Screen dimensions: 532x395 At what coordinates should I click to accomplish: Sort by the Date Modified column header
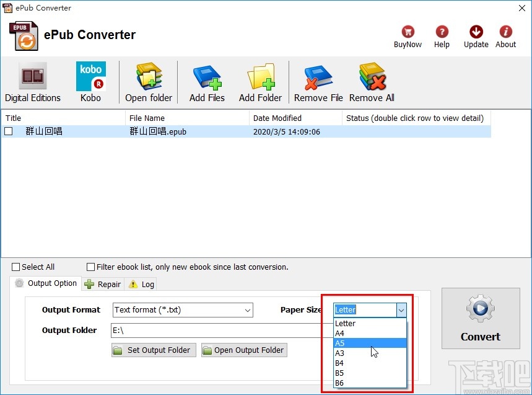coord(295,118)
